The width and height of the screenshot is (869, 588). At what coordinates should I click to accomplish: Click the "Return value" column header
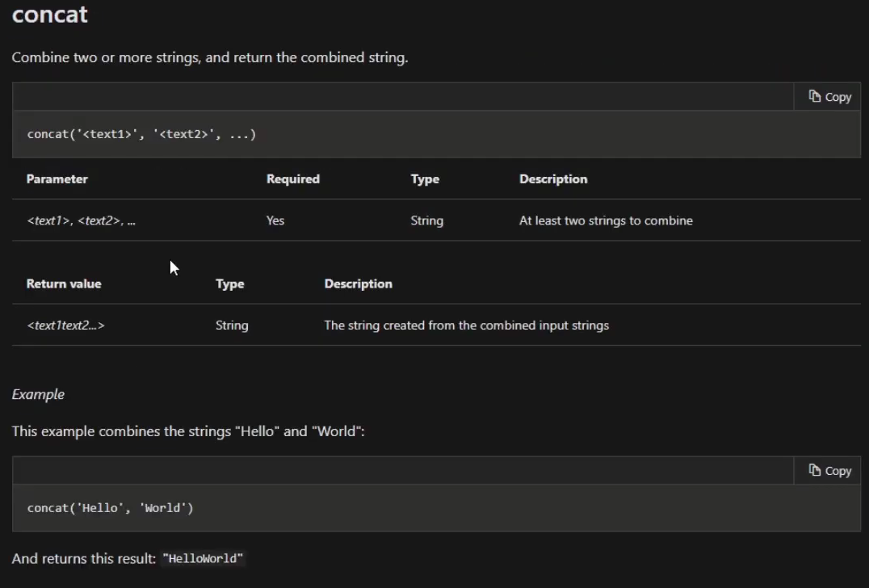[64, 283]
